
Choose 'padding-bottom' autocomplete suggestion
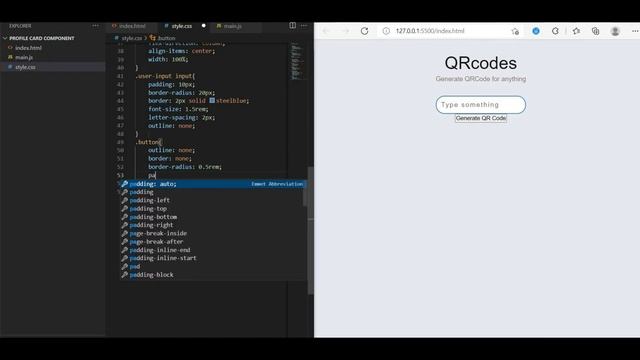(212, 217)
